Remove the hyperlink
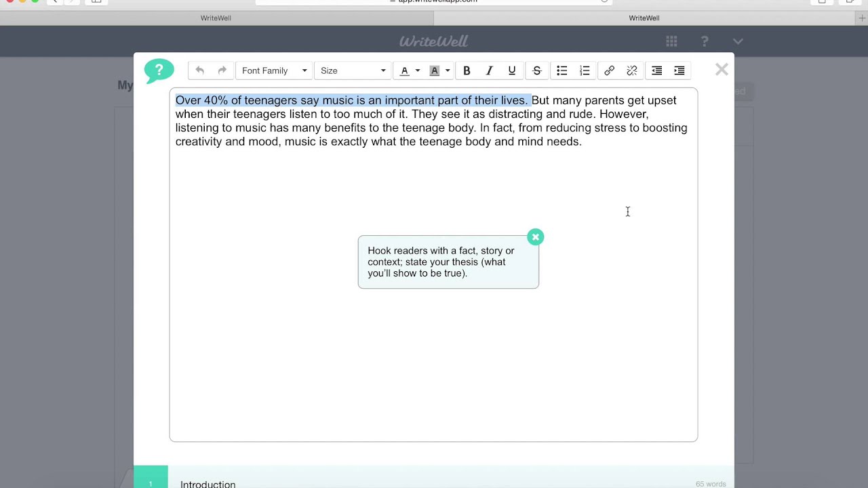 pos(632,70)
